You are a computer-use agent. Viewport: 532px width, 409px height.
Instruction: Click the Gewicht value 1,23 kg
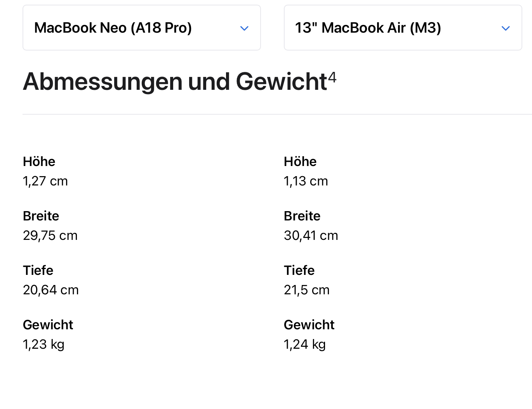44,344
